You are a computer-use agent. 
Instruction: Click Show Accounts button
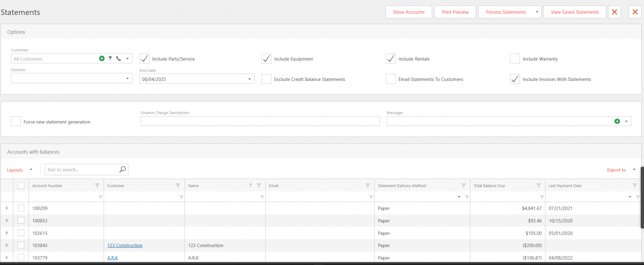click(409, 12)
